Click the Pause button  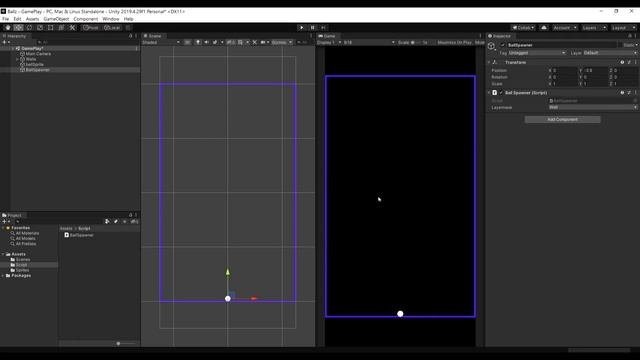312,28
